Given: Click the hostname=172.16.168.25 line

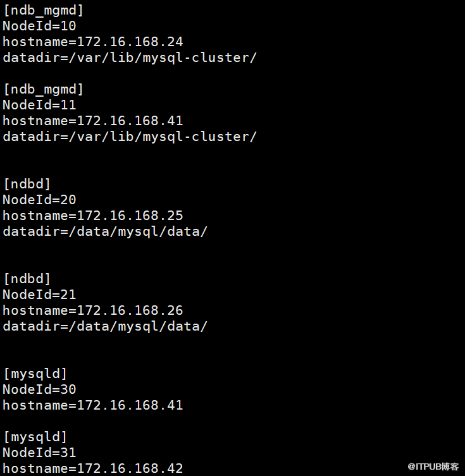Looking at the screenshot, I should tap(92, 215).
